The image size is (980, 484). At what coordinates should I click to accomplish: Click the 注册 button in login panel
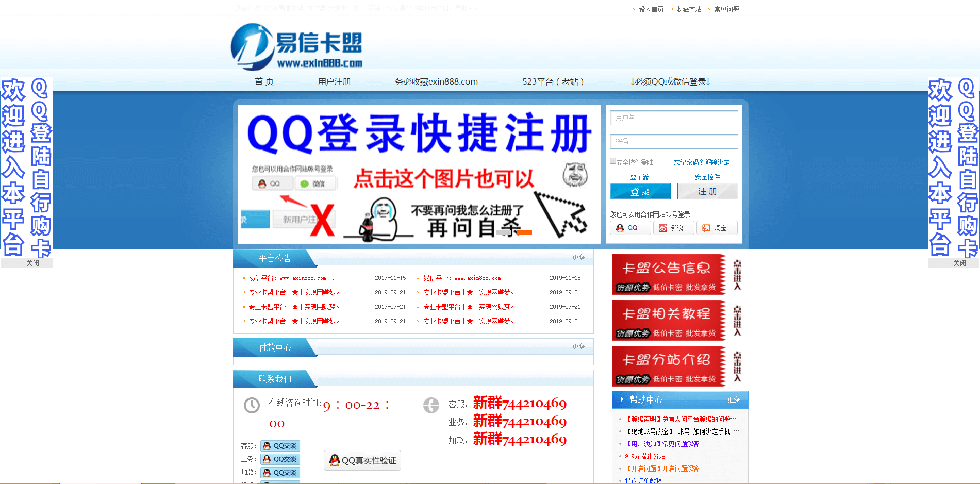point(707,191)
